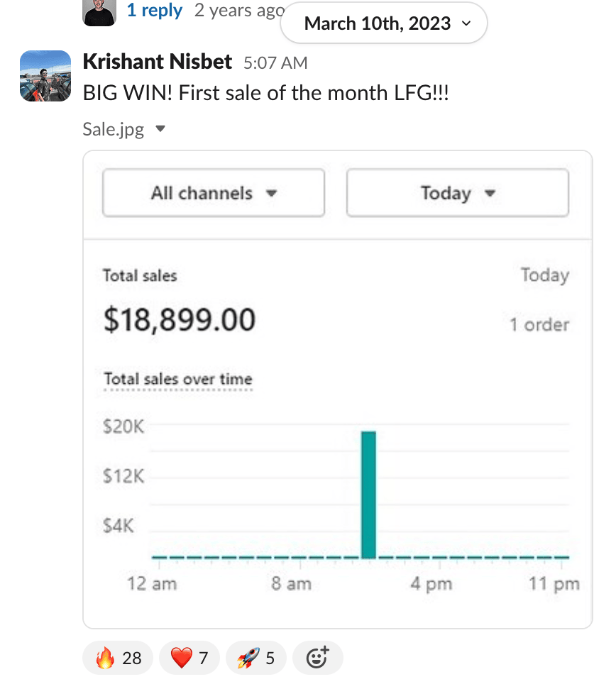The height and width of the screenshot is (684, 616).
Task: Open the March 10th, 2023 date picker
Action: click(x=384, y=23)
